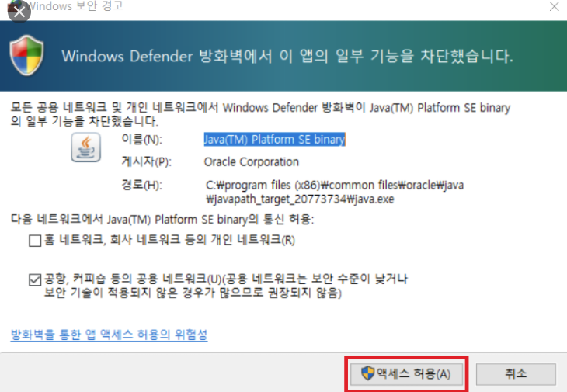Click the text '홈 네트워크, 회사 네트워크 등의 개인 네트워크(R)'
567x392 pixels.
click(x=169, y=240)
